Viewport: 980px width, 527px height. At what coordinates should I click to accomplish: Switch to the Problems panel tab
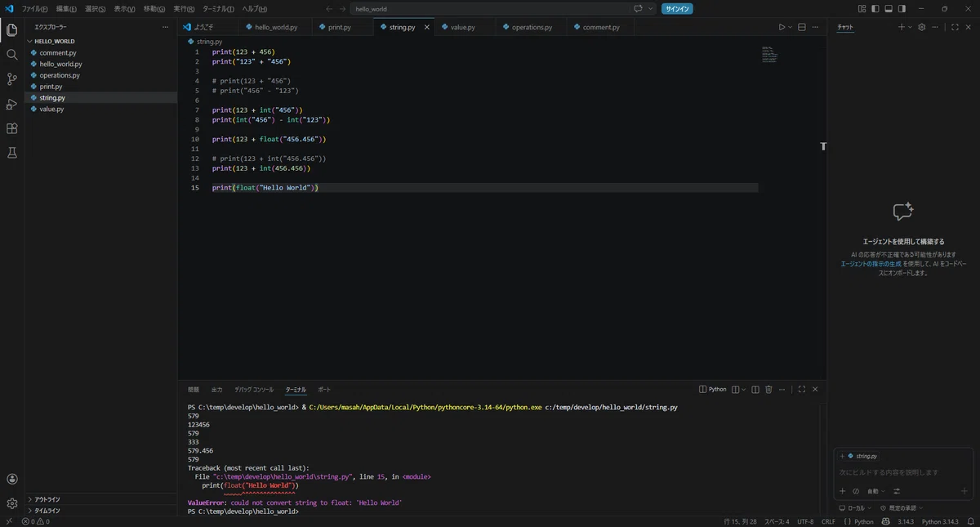[x=194, y=390]
